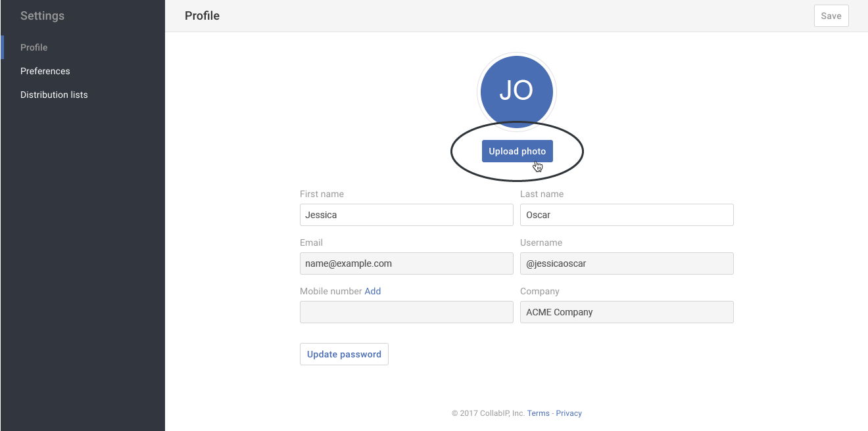Viewport: 868px width, 431px height.
Task: Click the Username field showing @jessicaoscar
Action: 626,263
